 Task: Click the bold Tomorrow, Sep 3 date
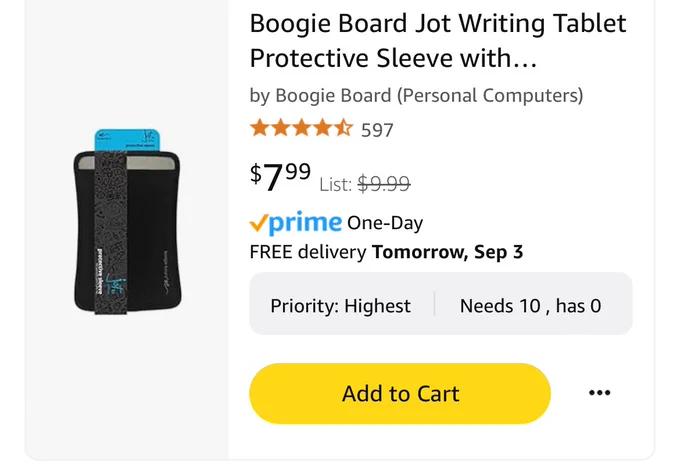tap(448, 252)
